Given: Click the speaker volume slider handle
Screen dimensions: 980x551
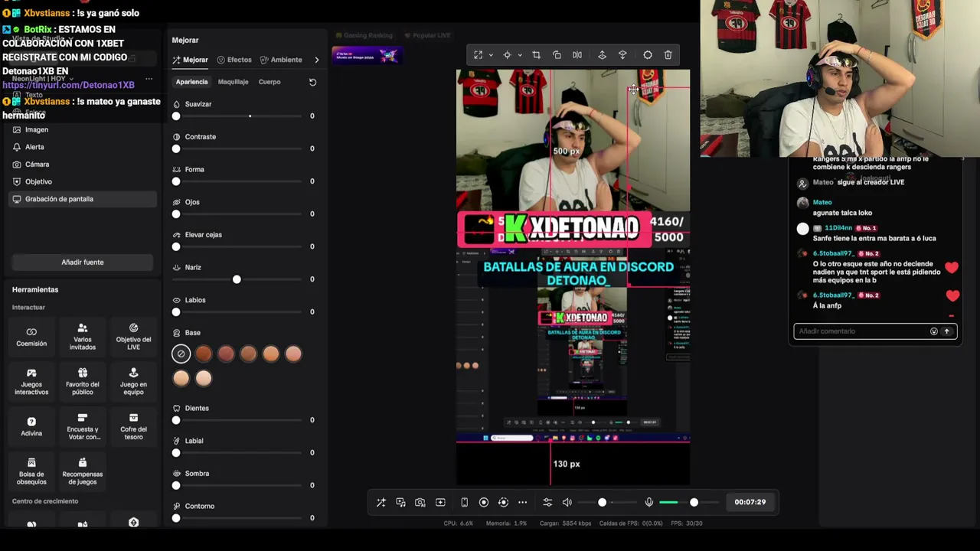Looking at the screenshot, I should 602,502.
